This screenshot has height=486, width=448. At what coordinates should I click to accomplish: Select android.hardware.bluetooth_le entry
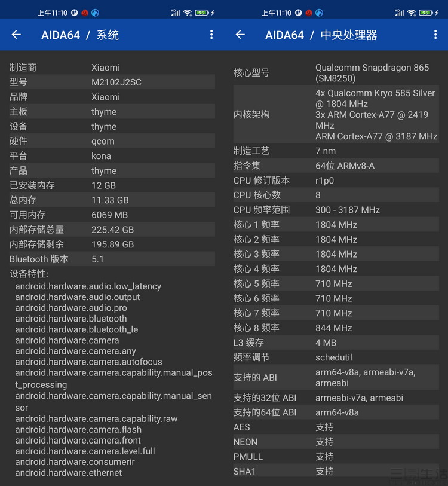tap(76, 329)
